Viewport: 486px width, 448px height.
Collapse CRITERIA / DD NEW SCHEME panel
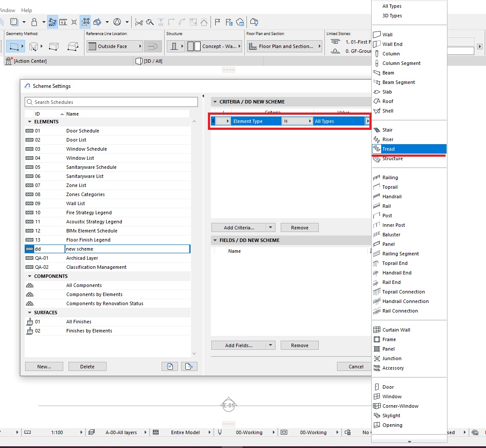pos(215,102)
